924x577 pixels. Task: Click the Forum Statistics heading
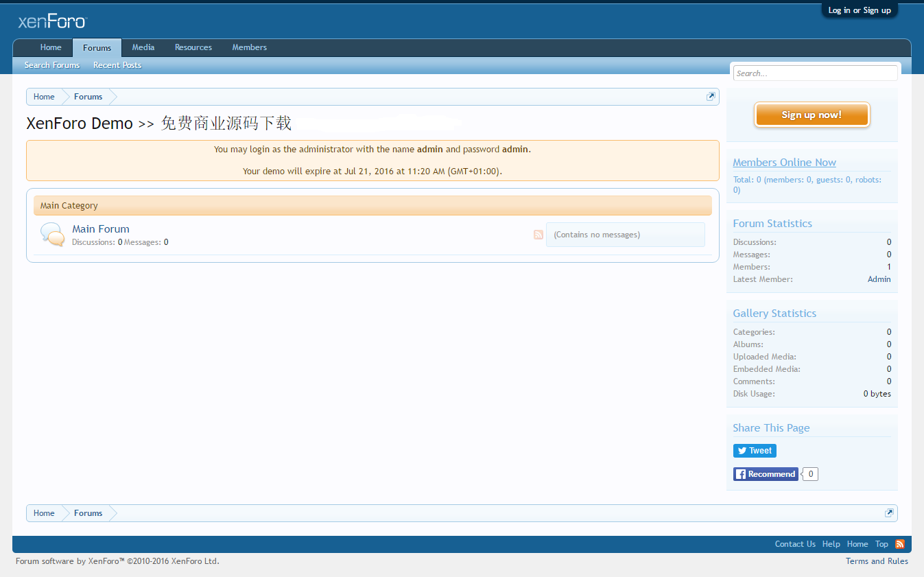[772, 224]
